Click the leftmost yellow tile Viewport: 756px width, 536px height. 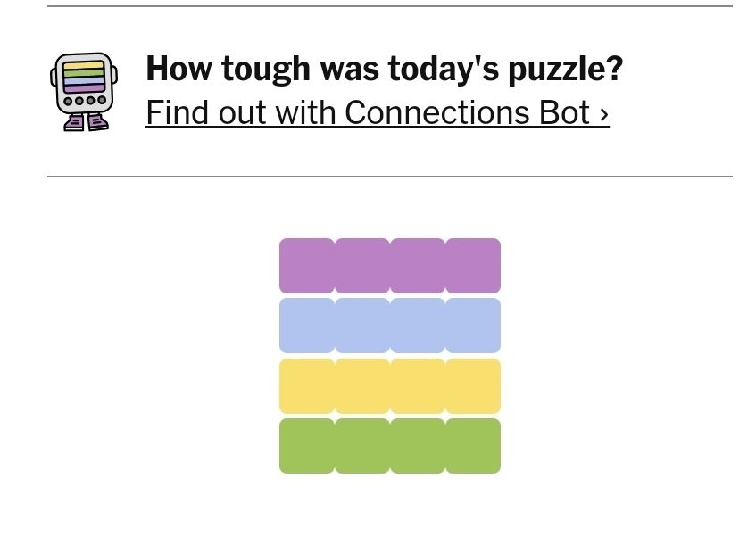point(307,385)
